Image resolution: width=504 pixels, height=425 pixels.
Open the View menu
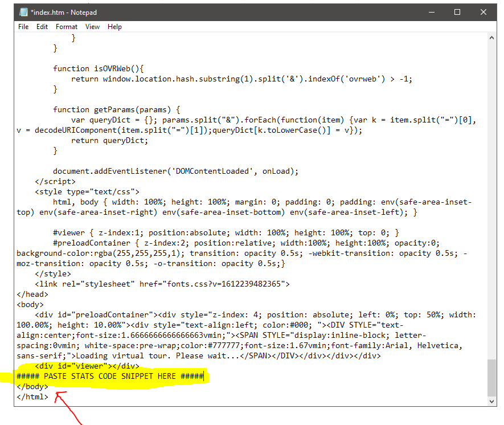pyautogui.click(x=92, y=27)
